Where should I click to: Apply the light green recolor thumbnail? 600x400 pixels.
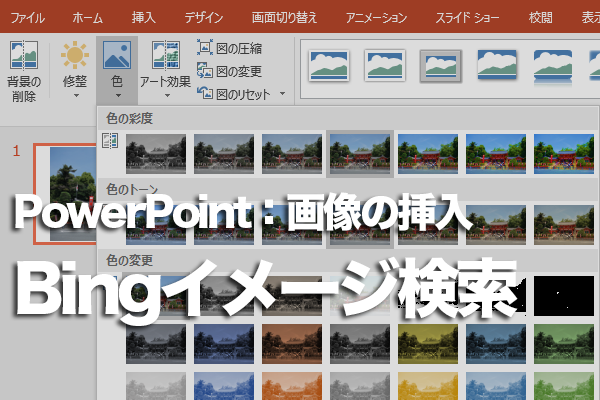pos(564,386)
